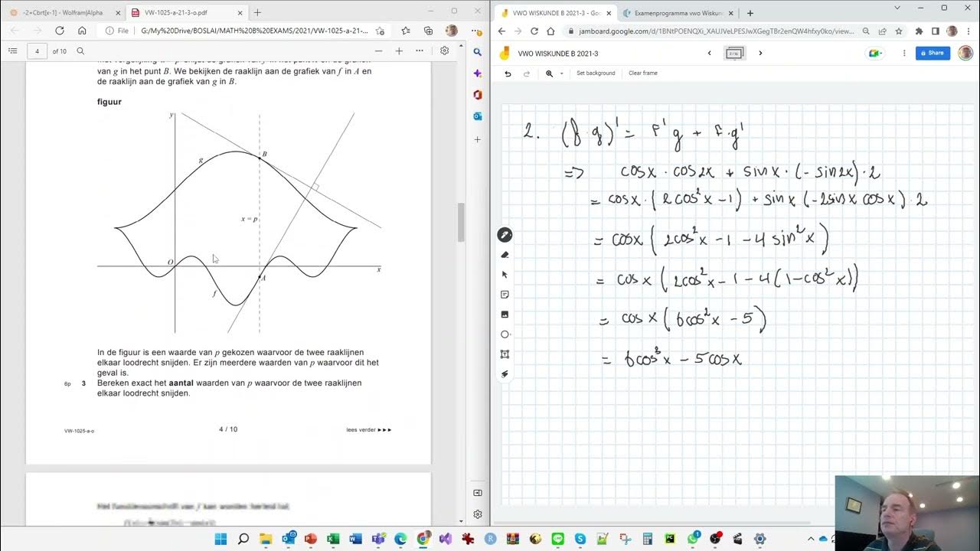
Task: Open Chrome tab search chevron
Action: tap(897, 8)
